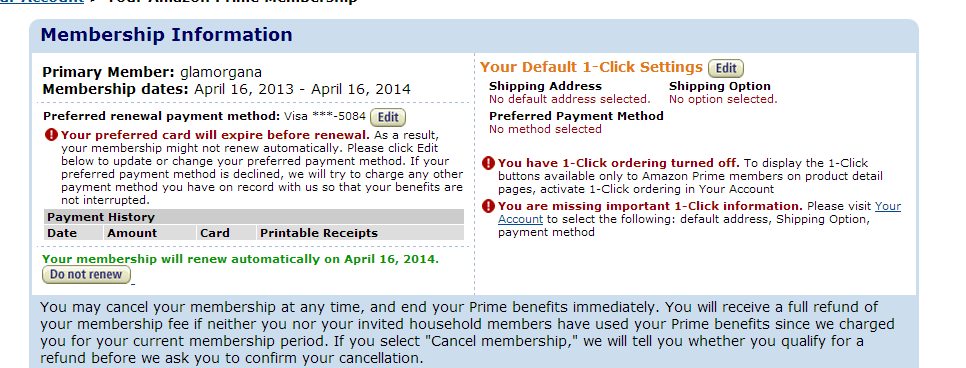Screen dimensions: 966x368
Task: Click the Do not renew button
Action: point(86,275)
